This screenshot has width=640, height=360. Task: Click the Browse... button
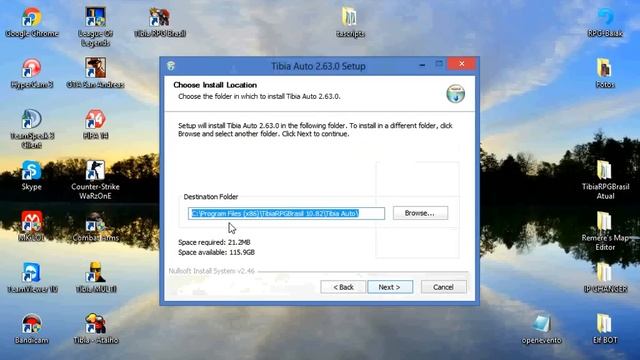click(x=420, y=213)
